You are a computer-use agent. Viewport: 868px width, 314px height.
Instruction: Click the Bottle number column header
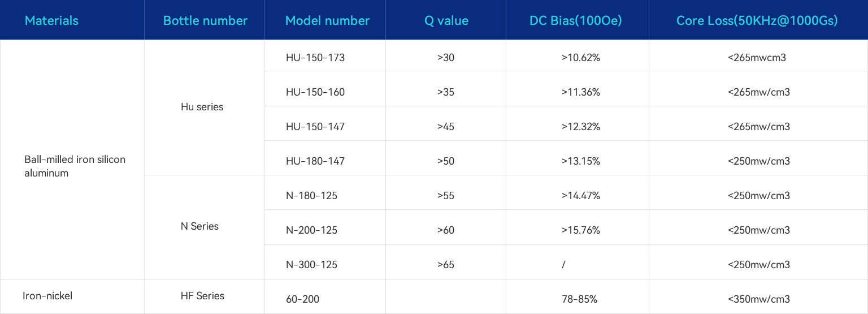(205, 21)
